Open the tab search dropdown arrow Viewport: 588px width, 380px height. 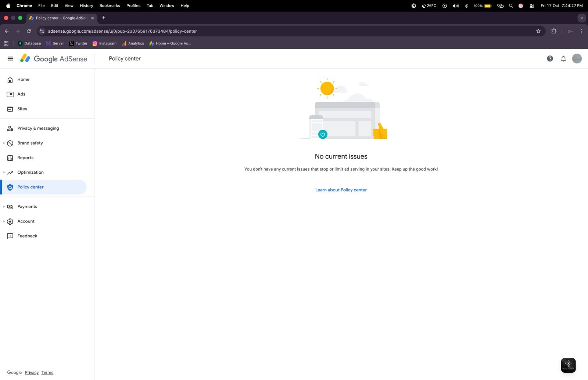581,18
